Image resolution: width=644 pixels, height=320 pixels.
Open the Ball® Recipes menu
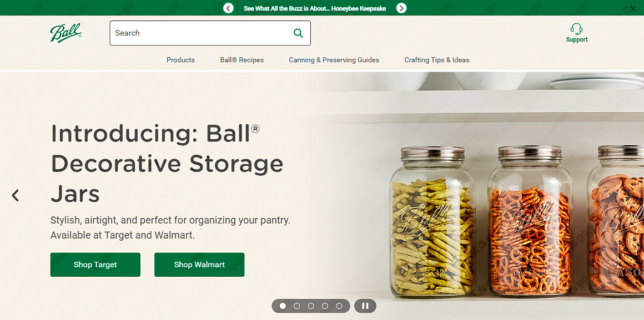[x=242, y=60]
